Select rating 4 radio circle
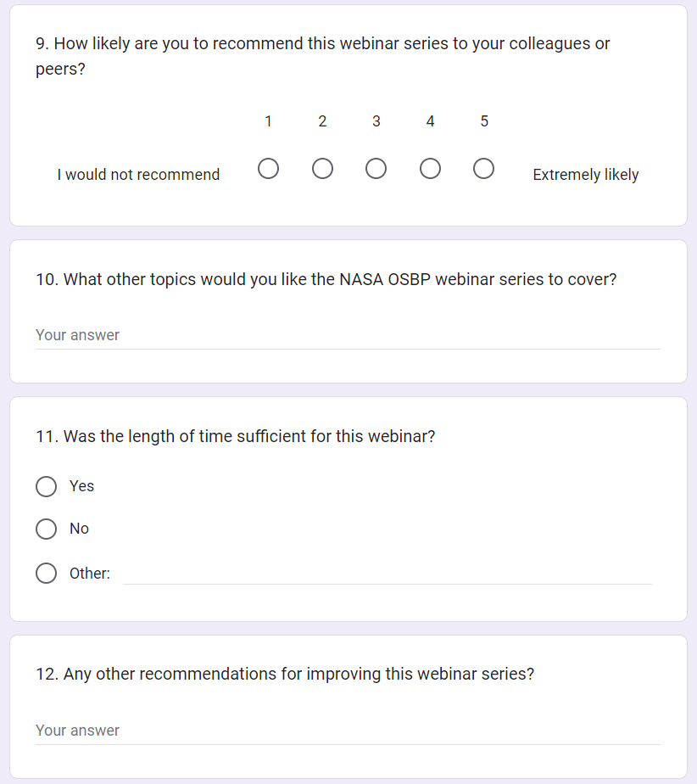This screenshot has width=697, height=784. point(430,170)
